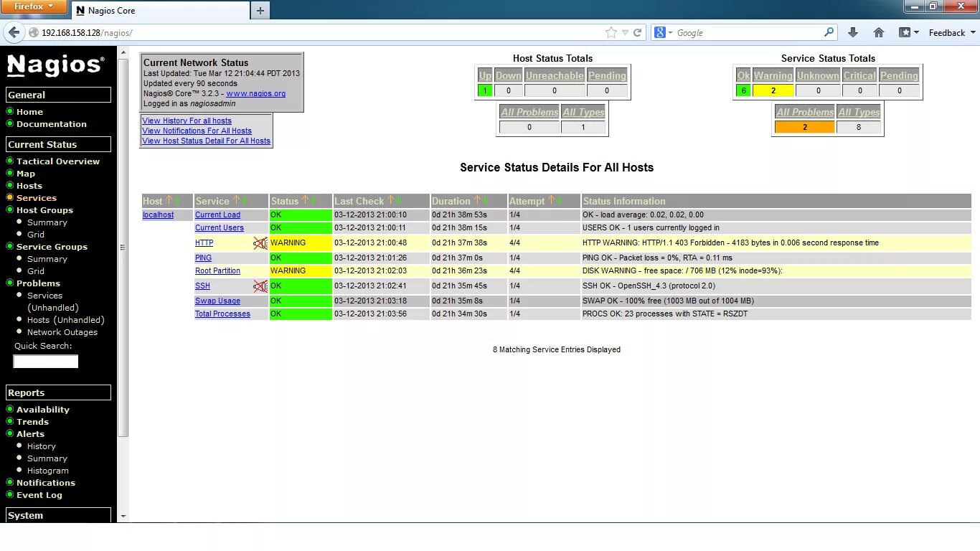This screenshot has width=980, height=551.
Task: Open the Feedback dropdown menu
Action: 953,32
